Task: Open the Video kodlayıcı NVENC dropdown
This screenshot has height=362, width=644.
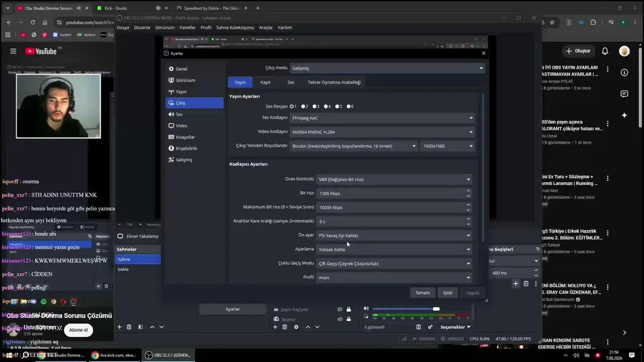Action: tap(383, 132)
